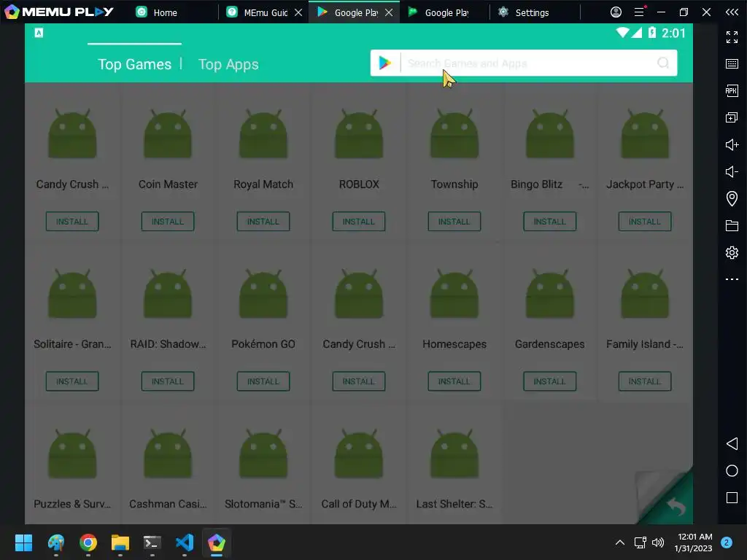
Task: Install an APK using the sidebar APK icon
Action: click(x=732, y=90)
